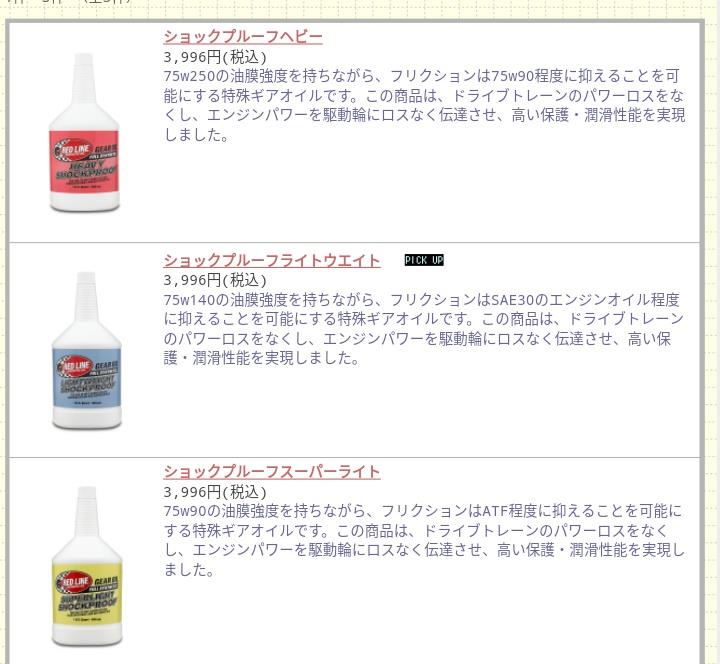Image resolution: width=720 pixels, height=664 pixels.
Task: Click the yellow Superlight Shockproof bottle image
Action: (87, 567)
